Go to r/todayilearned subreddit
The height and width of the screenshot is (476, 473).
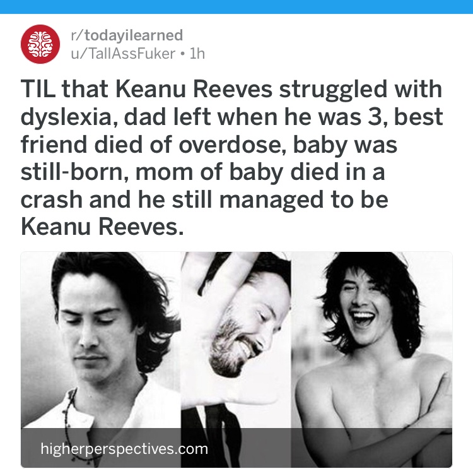pos(127,35)
